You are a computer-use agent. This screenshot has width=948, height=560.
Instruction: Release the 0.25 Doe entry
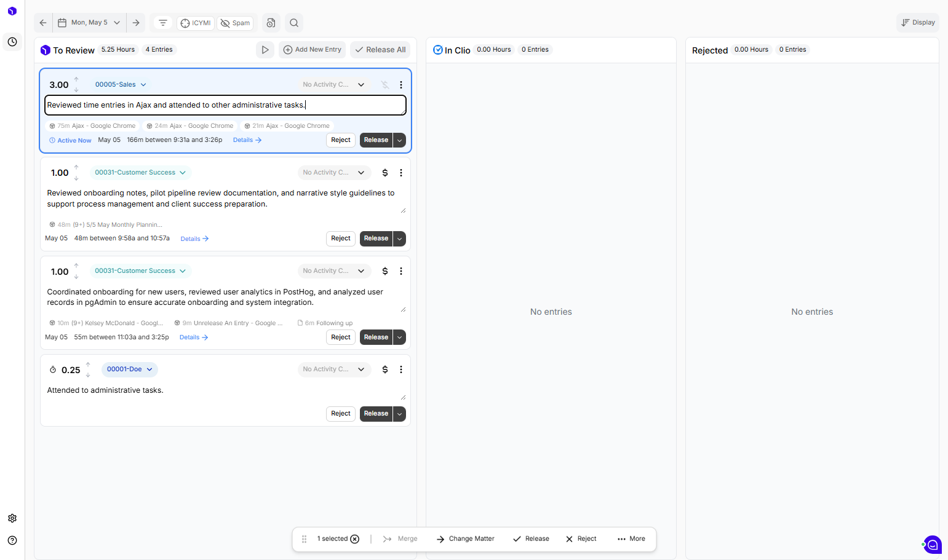[376, 414]
